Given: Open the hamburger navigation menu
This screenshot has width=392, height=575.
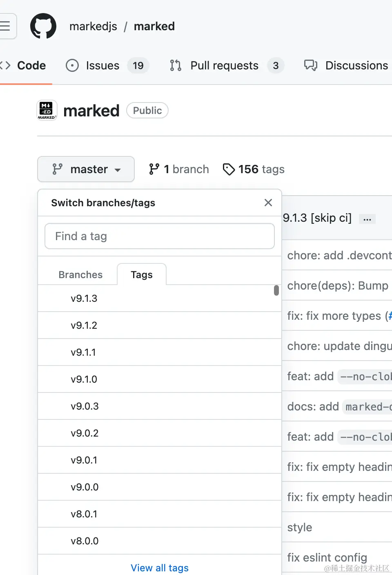Looking at the screenshot, I should click(6, 27).
